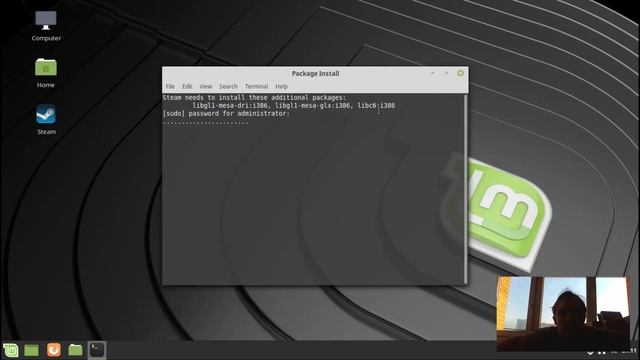This screenshot has width=640, height=360.
Task: Open the View menu
Action: click(205, 86)
